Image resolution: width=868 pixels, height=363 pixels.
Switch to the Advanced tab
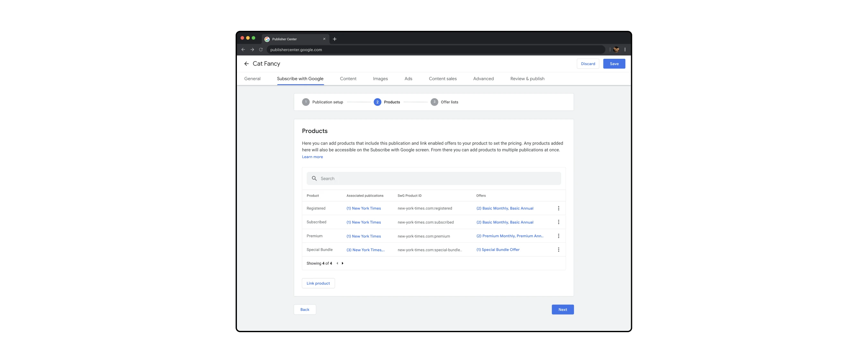coord(483,78)
